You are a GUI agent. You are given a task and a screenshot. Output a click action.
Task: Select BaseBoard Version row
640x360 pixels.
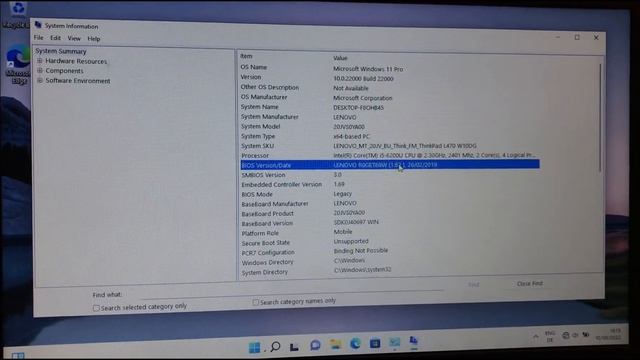(x=390, y=223)
